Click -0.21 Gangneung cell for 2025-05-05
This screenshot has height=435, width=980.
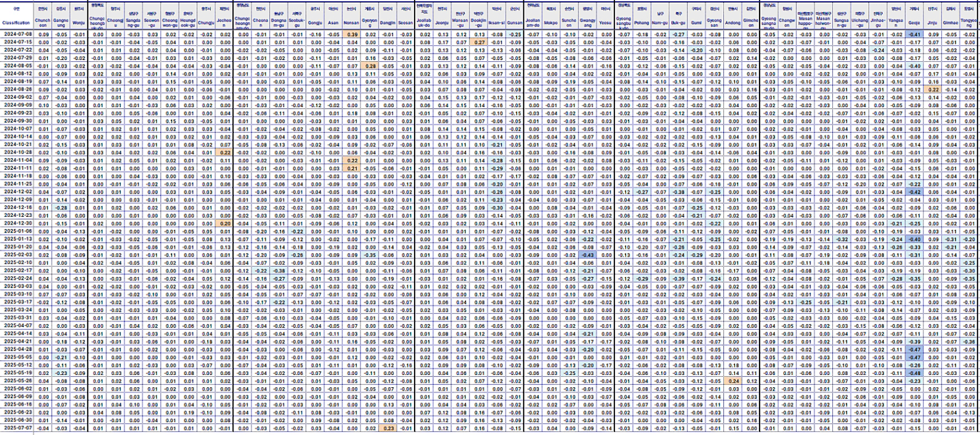61,357
